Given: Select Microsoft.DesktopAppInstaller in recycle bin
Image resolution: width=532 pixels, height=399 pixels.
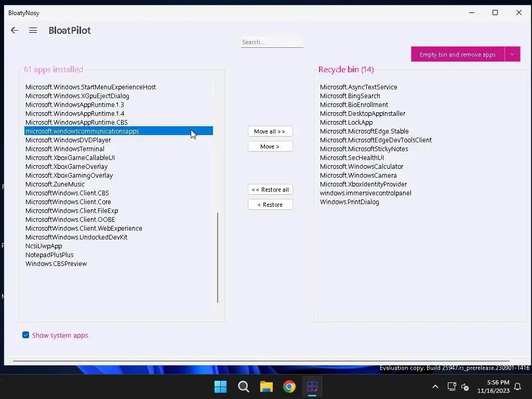Looking at the screenshot, I should (362, 113).
